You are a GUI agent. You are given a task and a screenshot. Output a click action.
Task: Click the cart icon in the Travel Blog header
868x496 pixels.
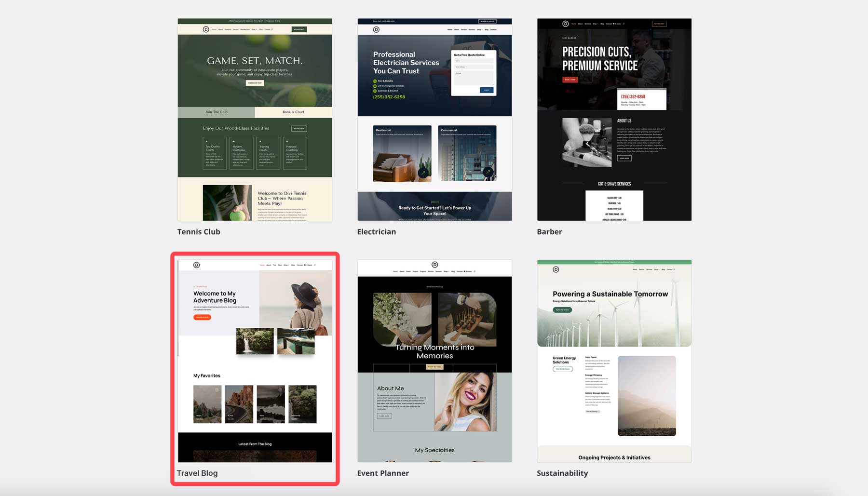[x=305, y=265]
